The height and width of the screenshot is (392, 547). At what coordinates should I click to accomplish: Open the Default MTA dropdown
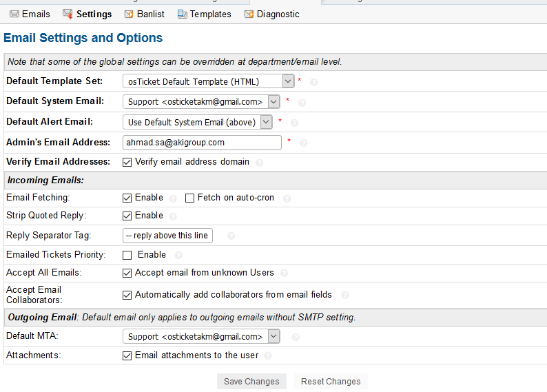201,336
